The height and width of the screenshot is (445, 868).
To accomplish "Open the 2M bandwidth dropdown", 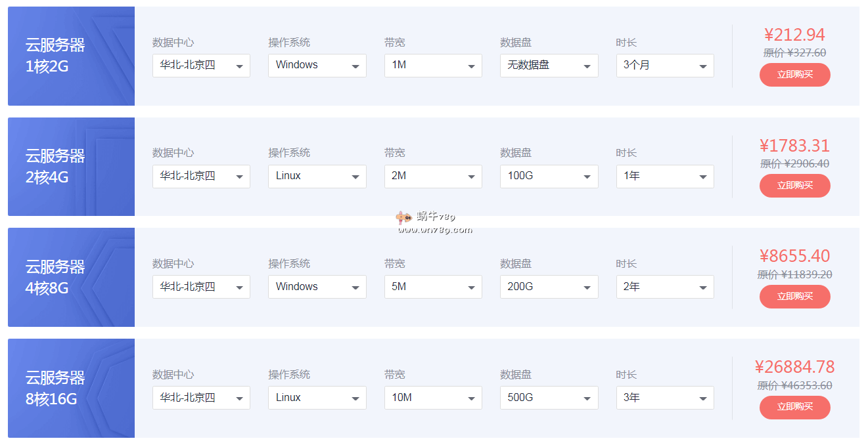I will click(x=433, y=177).
